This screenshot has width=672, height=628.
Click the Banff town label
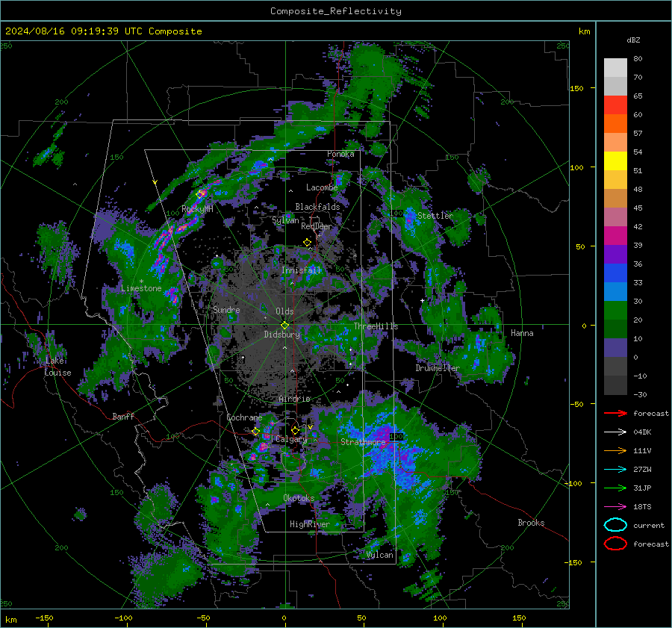coord(123,416)
